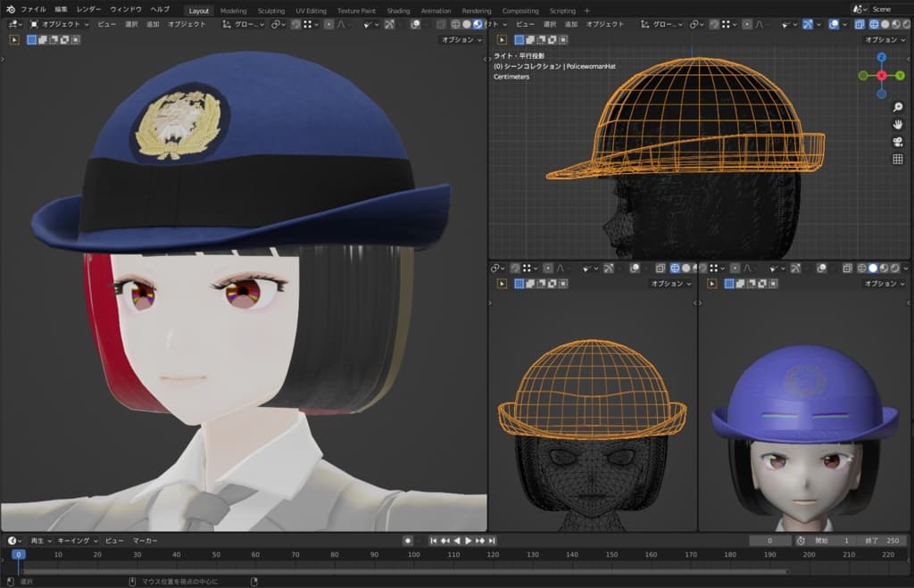The height and width of the screenshot is (588, 914).
Task: Click the zoom magnifier icon beside the viewport
Action: point(897,107)
